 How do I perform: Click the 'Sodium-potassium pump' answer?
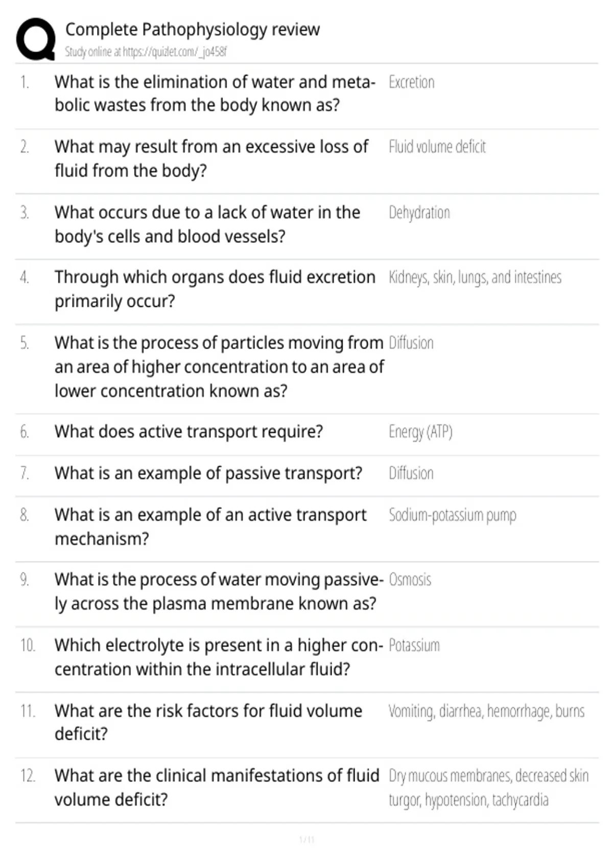pyautogui.click(x=452, y=515)
